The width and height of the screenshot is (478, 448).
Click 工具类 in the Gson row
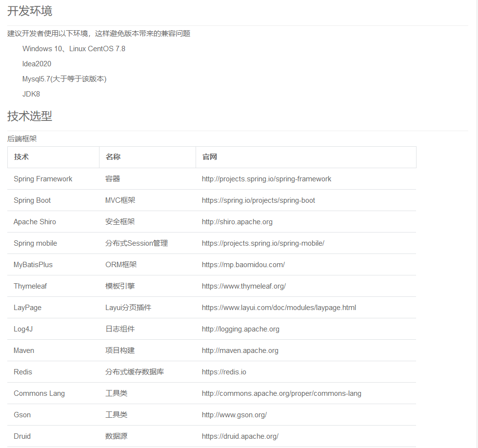(117, 415)
